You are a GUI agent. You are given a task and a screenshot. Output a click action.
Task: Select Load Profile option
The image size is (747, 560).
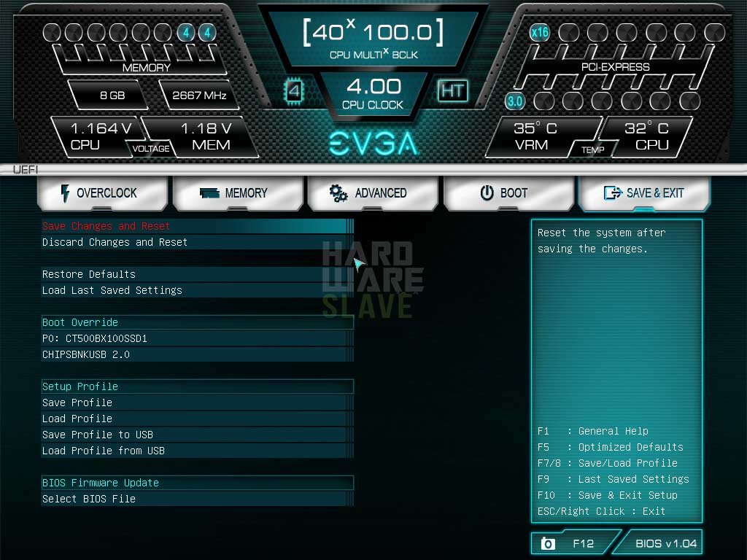(197, 419)
